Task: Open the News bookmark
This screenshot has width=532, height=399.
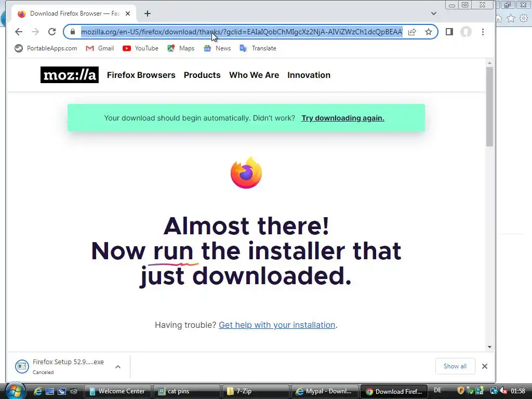Action: tap(217, 48)
